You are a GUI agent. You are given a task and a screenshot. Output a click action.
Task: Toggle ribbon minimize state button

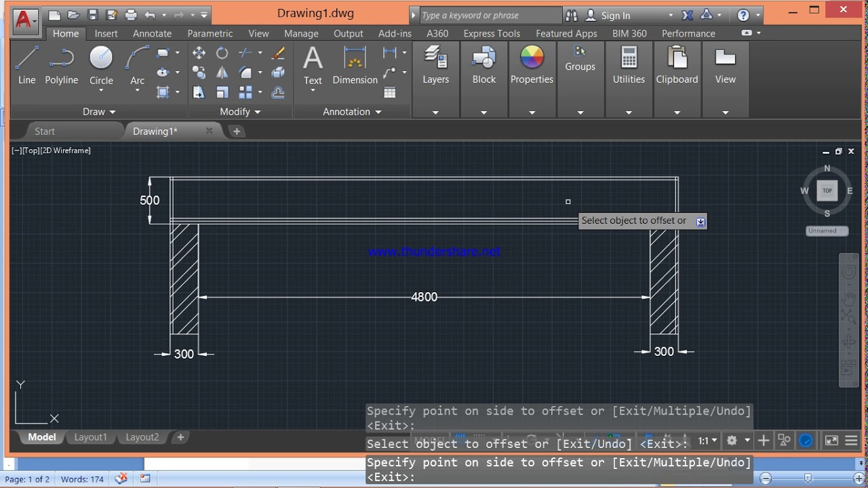click(x=747, y=33)
